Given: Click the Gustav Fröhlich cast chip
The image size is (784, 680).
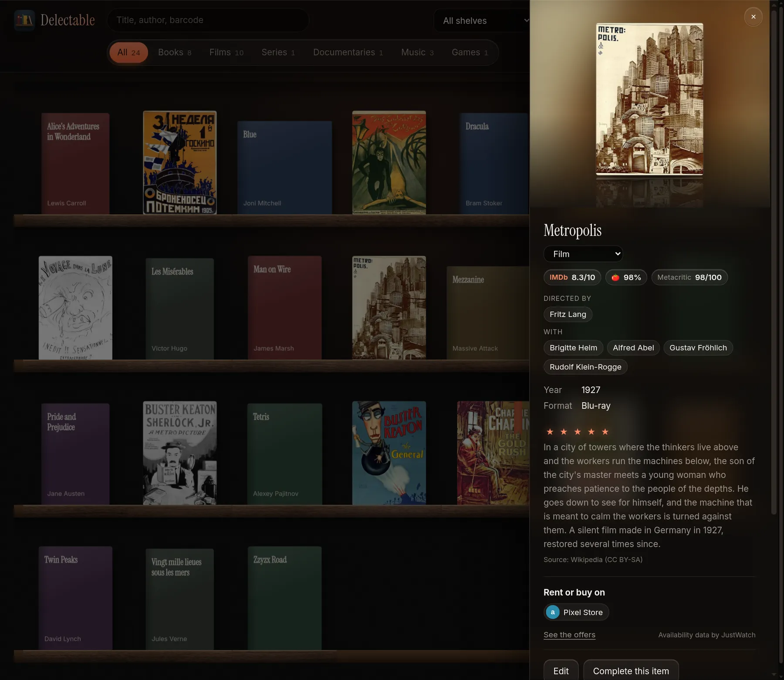Looking at the screenshot, I should (698, 348).
